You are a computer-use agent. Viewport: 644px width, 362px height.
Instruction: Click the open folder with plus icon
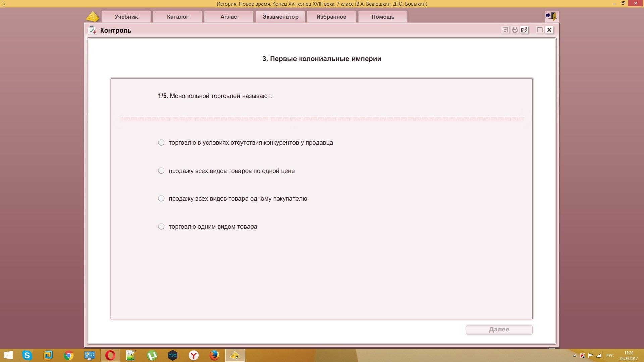524,30
